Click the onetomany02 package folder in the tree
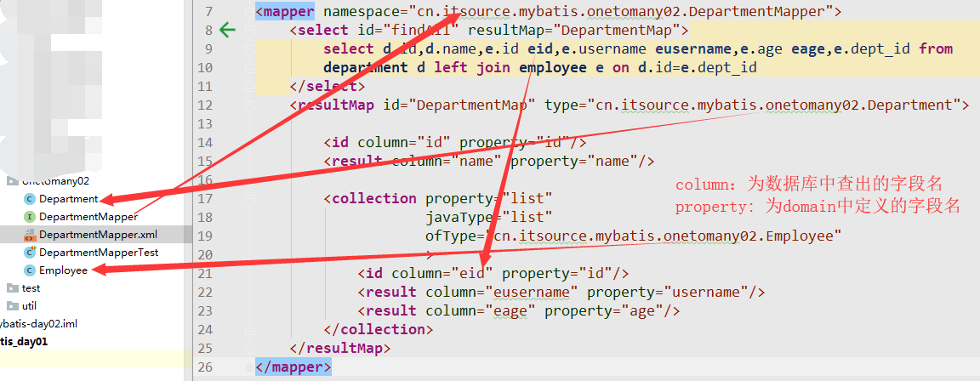This screenshot has width=980, height=381. 55,182
